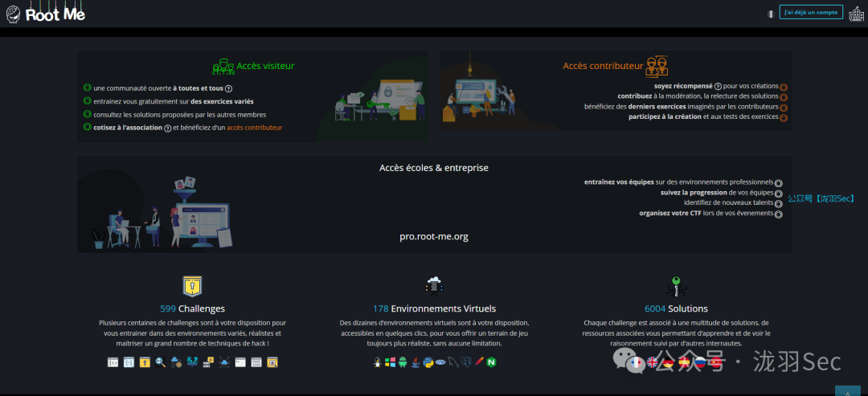Image resolution: width=868 pixels, height=396 pixels.
Task: Click the "J'ai déjà un compte" button
Action: pyautogui.click(x=811, y=12)
